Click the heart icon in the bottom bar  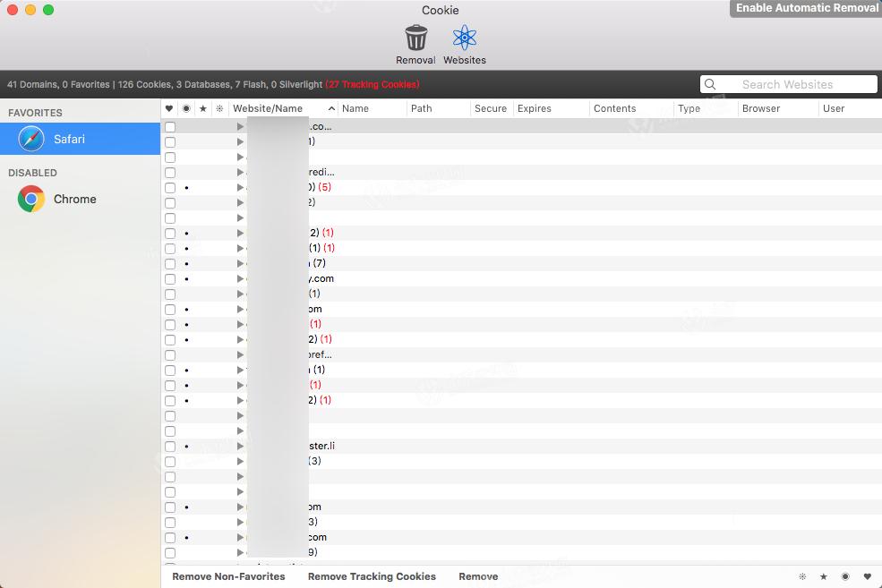click(867, 576)
